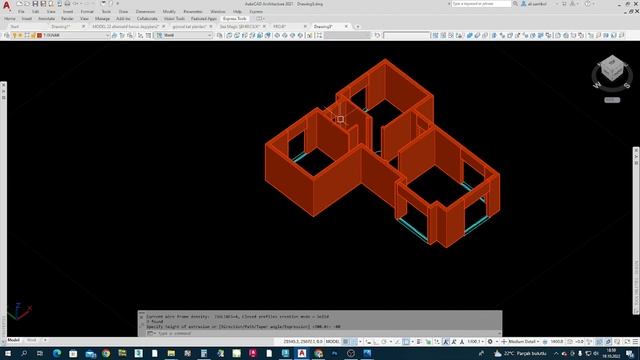Image resolution: width=640 pixels, height=360 pixels.
Task: Open the Photoshop icon on the taskbar
Action: point(334,353)
